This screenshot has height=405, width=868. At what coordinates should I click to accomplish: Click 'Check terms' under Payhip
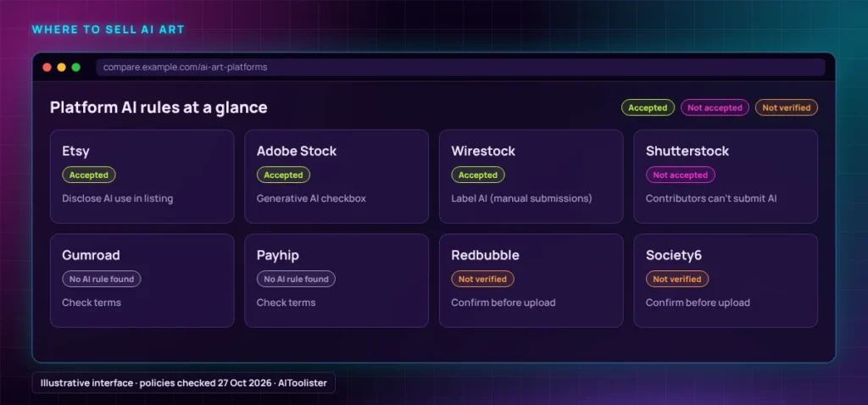tap(286, 302)
